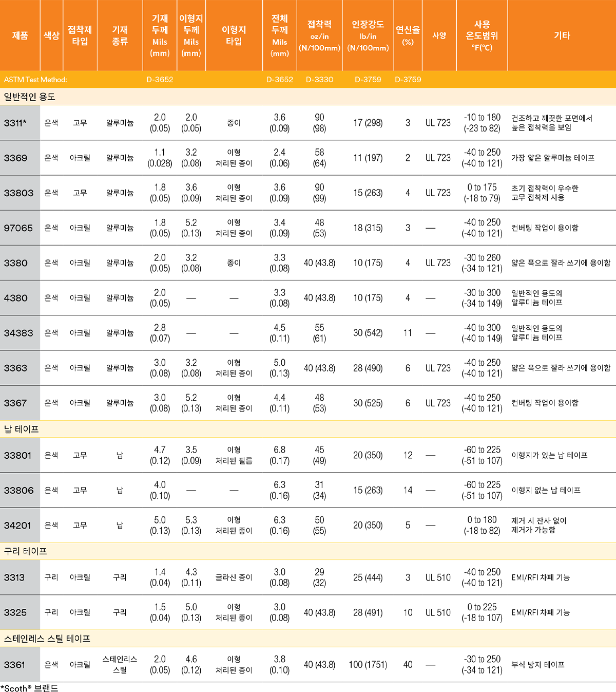Select the 납 테이프 section heading

point(22,429)
